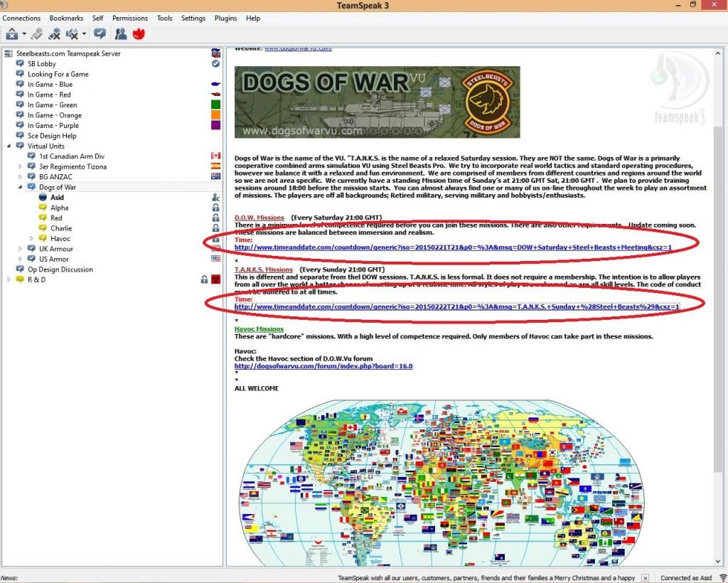Image resolution: width=728 pixels, height=583 pixels.
Task: Click the checkmark icon next to SB Lobby
Action: [216, 64]
